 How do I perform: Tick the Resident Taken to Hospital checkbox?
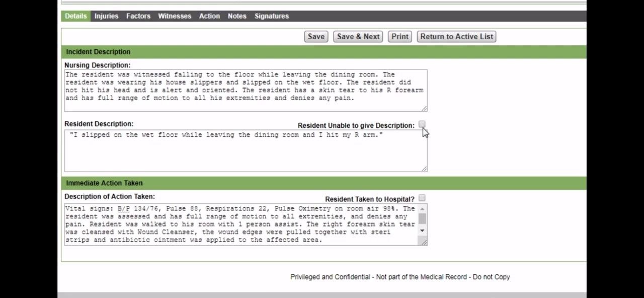click(422, 198)
